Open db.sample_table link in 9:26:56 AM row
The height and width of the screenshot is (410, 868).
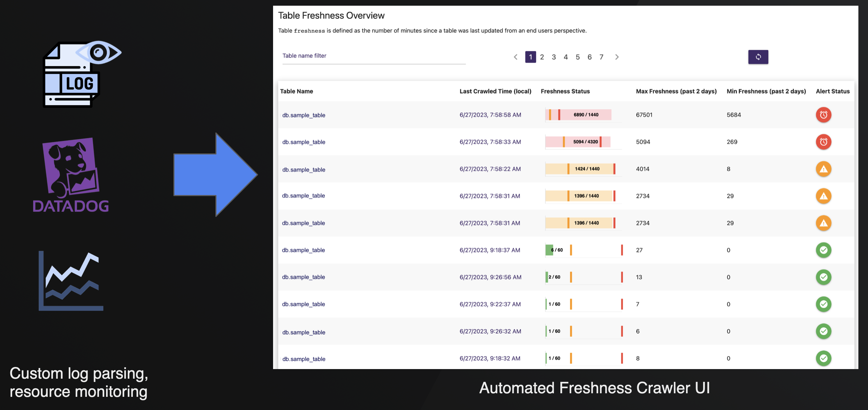303,277
